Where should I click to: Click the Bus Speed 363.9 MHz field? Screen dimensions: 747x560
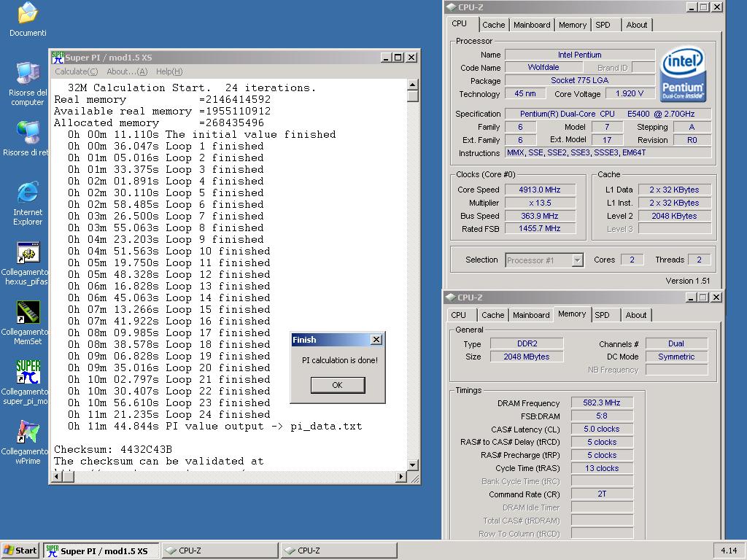point(540,216)
